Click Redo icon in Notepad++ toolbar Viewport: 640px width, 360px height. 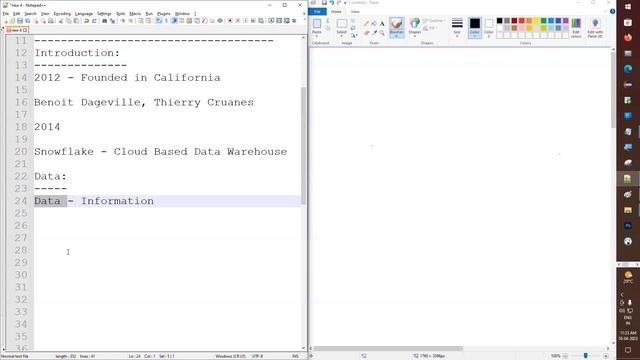94,21
